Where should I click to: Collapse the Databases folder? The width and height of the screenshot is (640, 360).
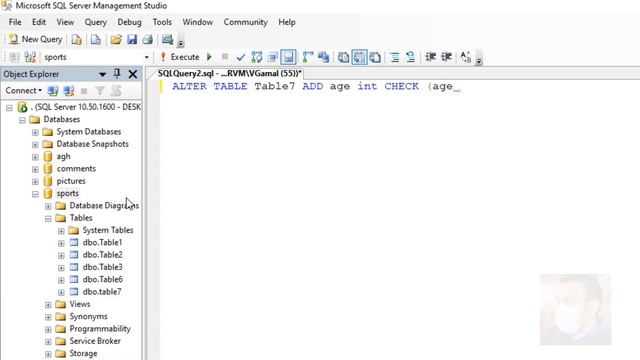(22, 120)
